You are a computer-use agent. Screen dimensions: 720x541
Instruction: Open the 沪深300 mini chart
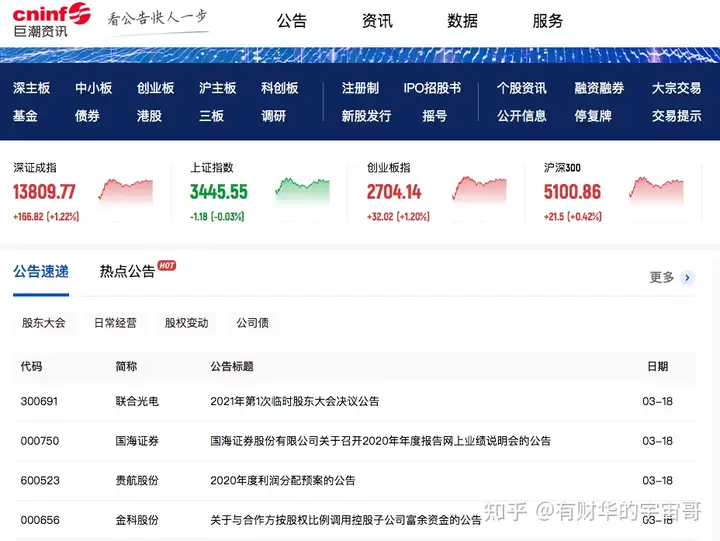(x=656, y=190)
